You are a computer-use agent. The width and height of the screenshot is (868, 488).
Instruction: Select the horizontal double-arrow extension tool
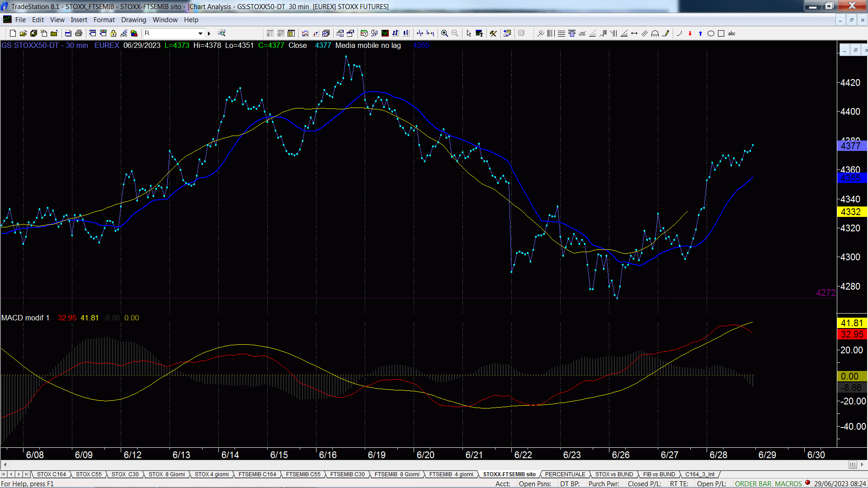coord(634,33)
